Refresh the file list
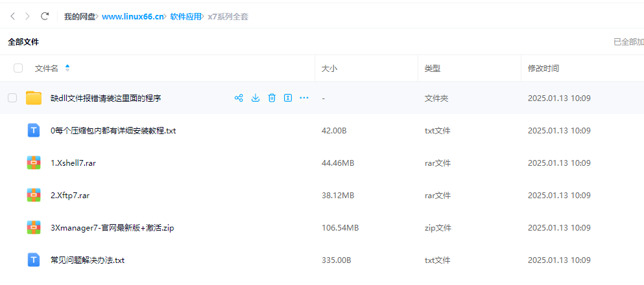The image size is (644, 285). click(x=45, y=16)
